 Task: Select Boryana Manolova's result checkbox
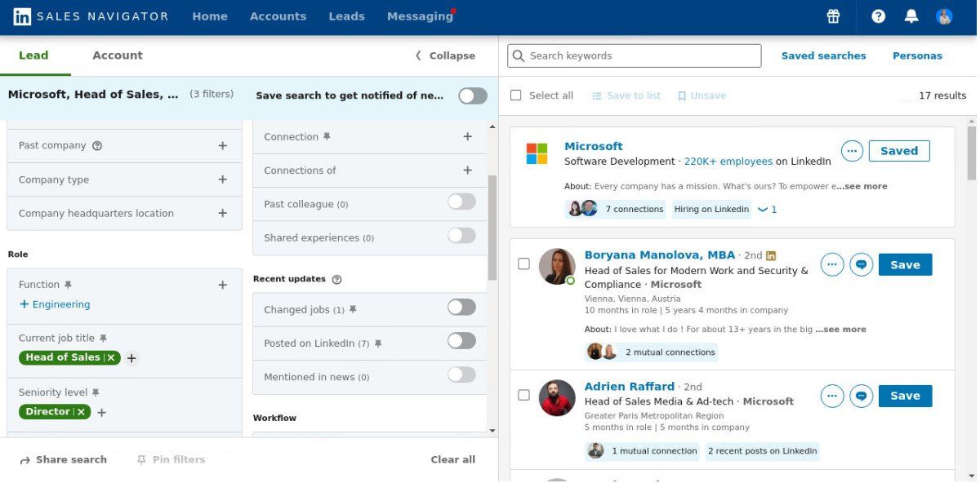pyautogui.click(x=523, y=264)
